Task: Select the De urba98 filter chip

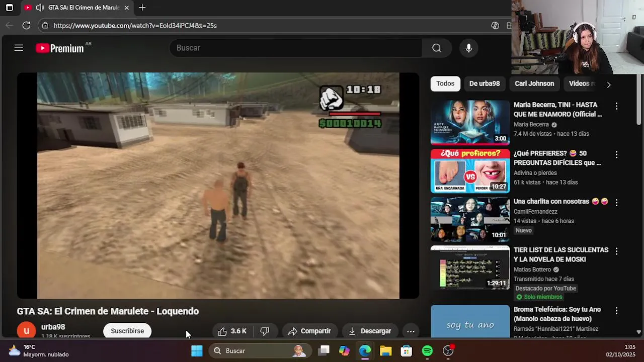Action: [x=485, y=83]
